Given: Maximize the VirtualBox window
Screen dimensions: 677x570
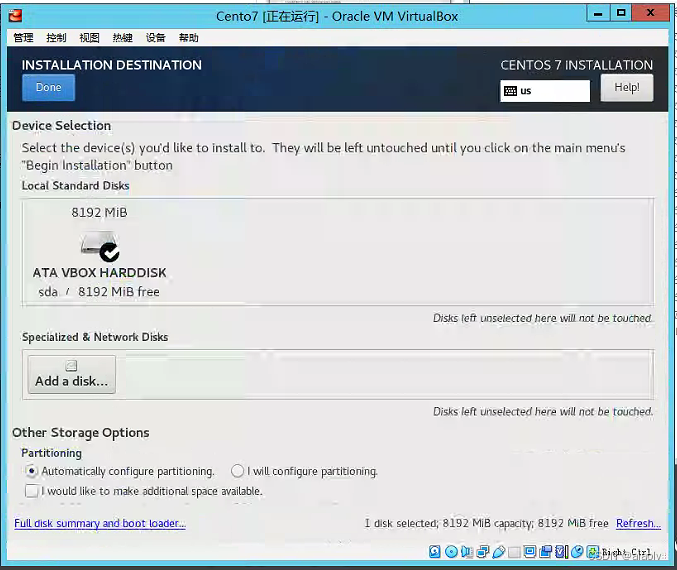Looking at the screenshot, I should point(621,13).
